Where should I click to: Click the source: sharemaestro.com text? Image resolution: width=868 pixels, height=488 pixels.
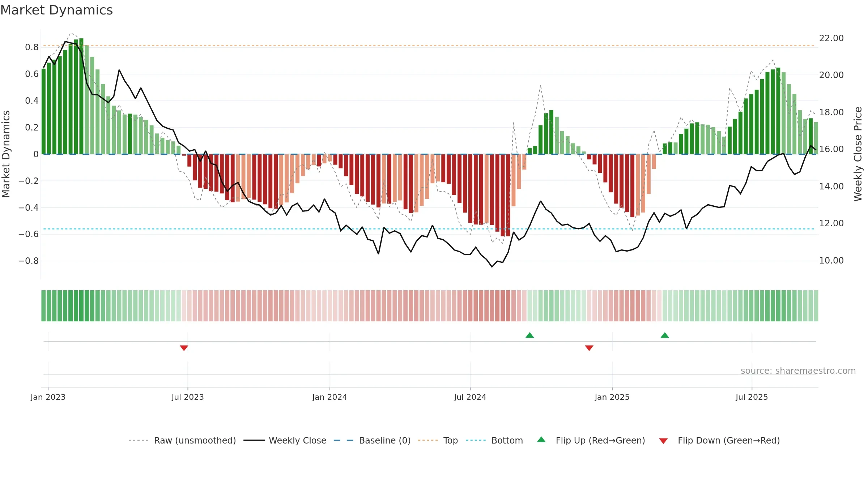(x=798, y=371)
